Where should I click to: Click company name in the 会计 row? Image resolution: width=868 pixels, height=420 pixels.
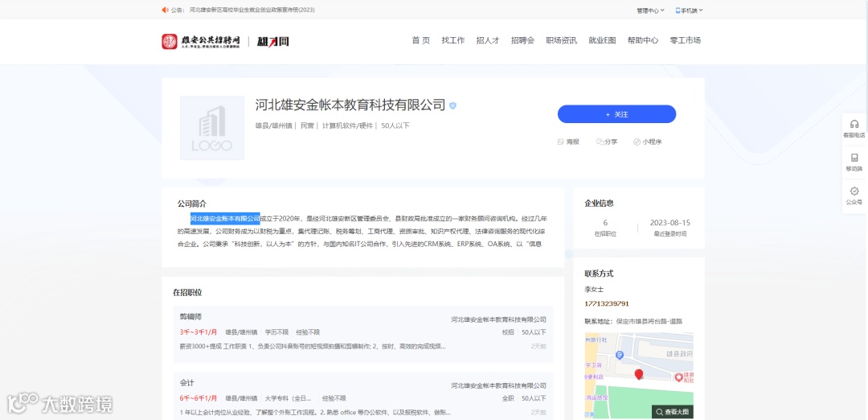(499, 385)
